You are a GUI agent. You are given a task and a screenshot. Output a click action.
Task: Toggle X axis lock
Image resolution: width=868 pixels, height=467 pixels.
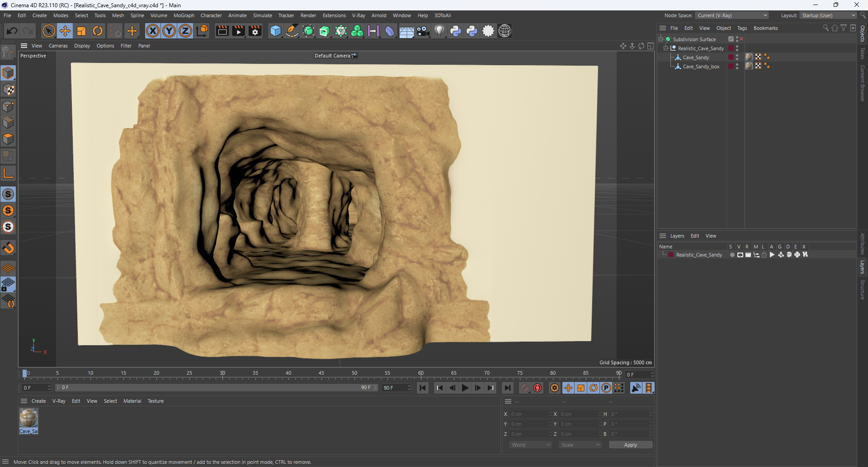[x=153, y=31]
